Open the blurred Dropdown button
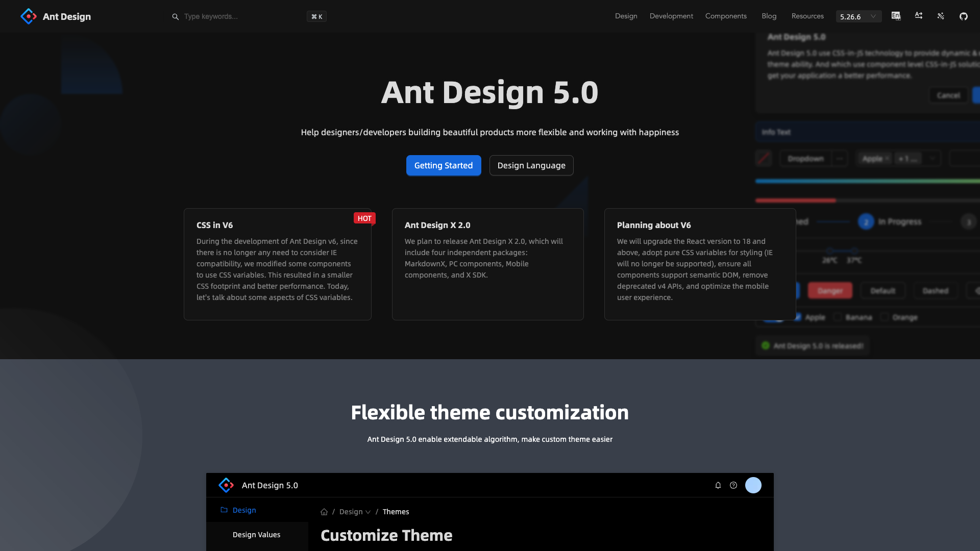The image size is (980, 551). (805, 159)
